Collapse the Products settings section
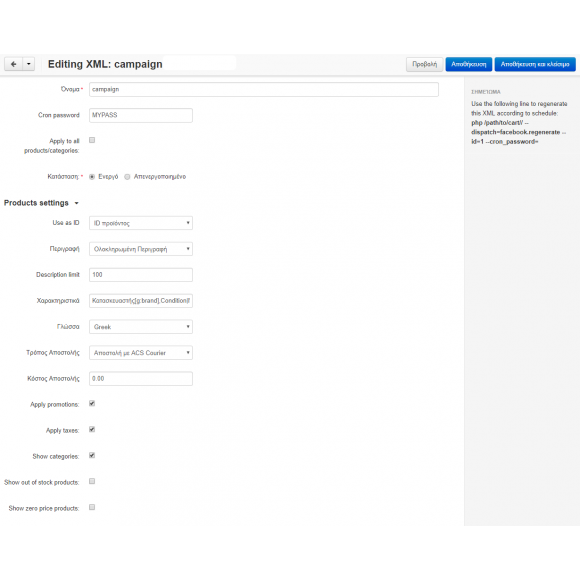The width and height of the screenshot is (580, 580). [41, 203]
